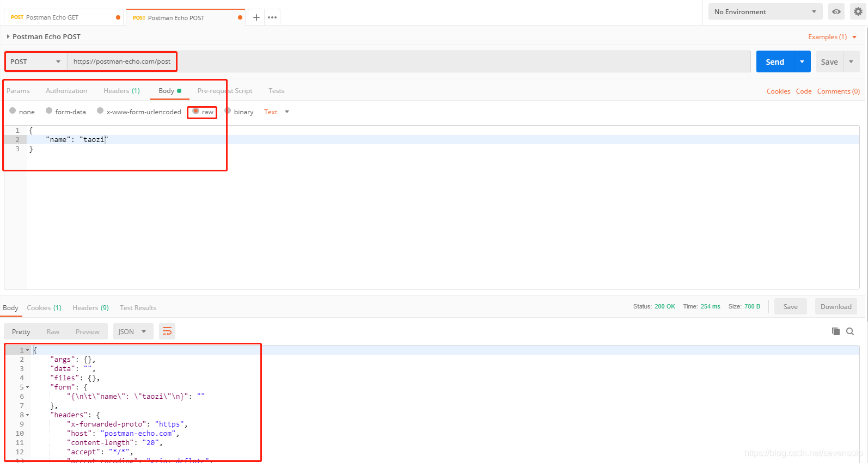Image resolution: width=868 pixels, height=463 pixels.
Task: Click the 780 B response size value
Action: coord(752,306)
